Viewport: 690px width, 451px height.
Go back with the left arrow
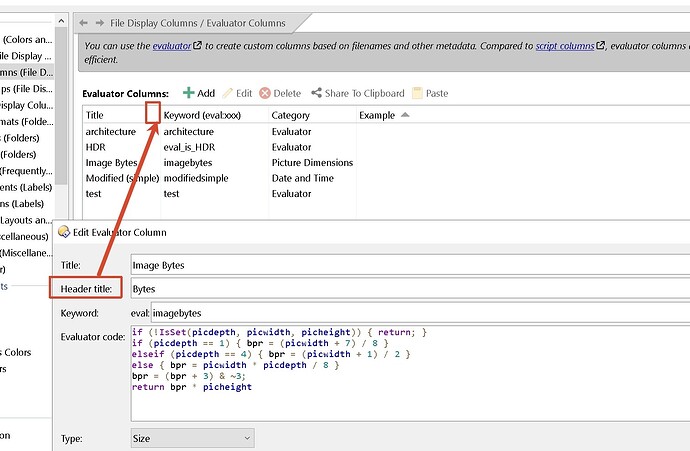(84, 23)
